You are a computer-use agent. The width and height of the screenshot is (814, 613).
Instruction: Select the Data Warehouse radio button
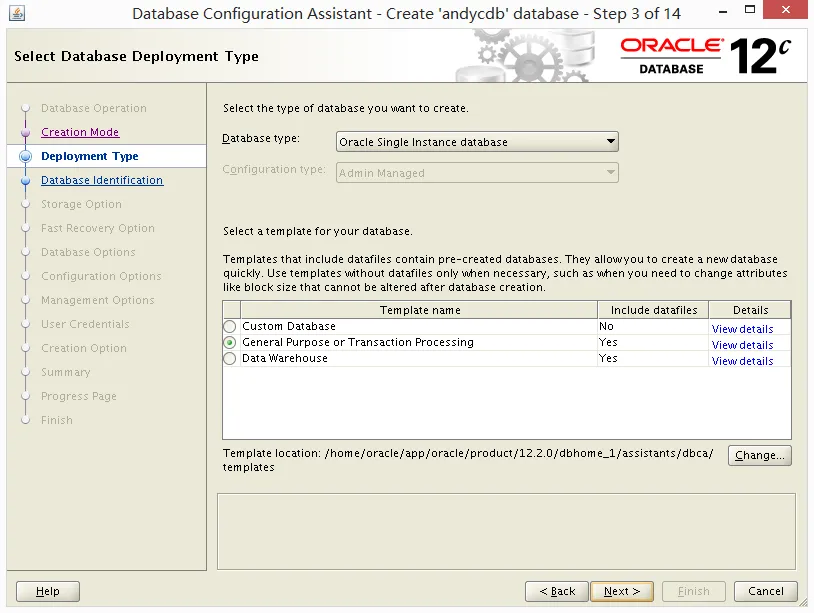[229, 359]
